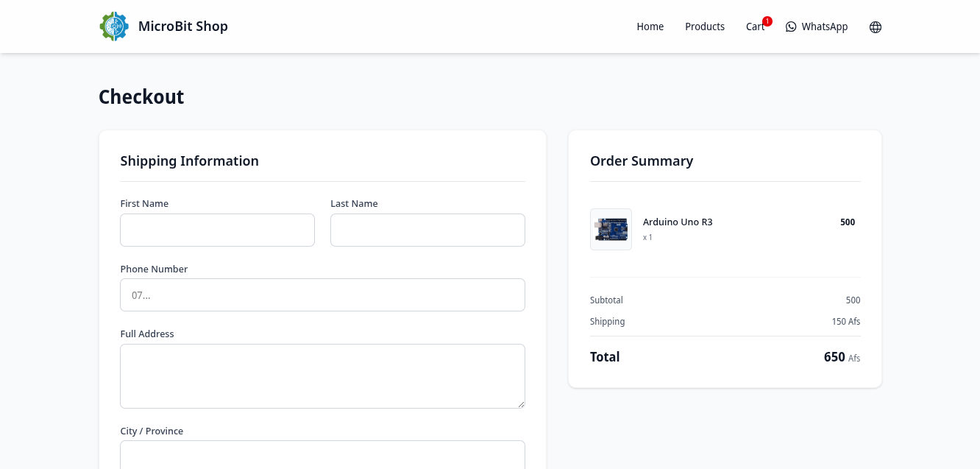The height and width of the screenshot is (469, 980).
Task: Click the Full Address label
Action: 147,334
